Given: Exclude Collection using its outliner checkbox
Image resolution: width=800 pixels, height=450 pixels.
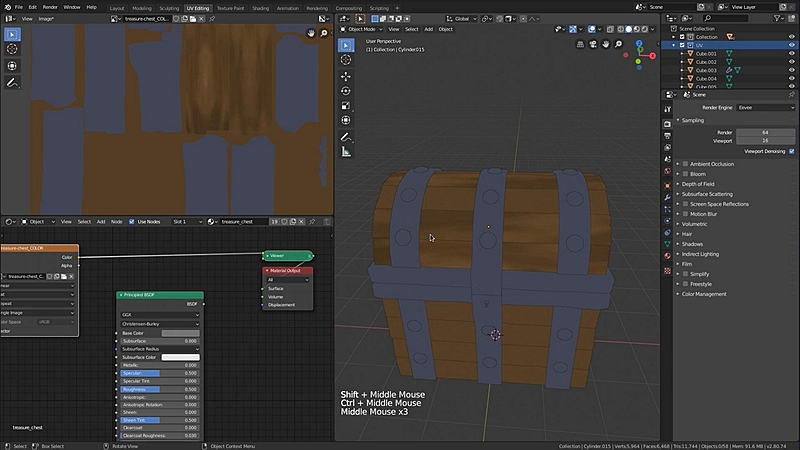Looking at the screenshot, I should [x=682, y=37].
